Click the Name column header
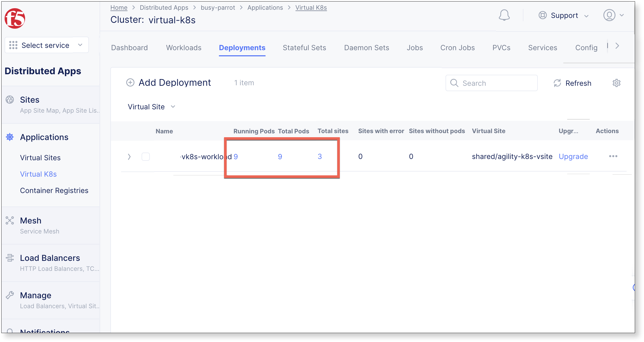644x342 pixels. [164, 131]
